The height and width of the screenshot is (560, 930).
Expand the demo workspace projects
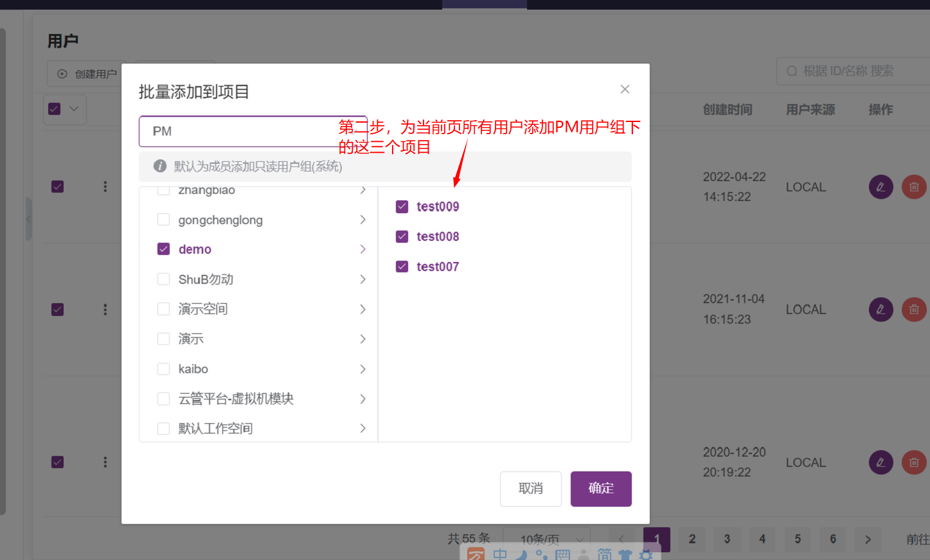(363, 249)
